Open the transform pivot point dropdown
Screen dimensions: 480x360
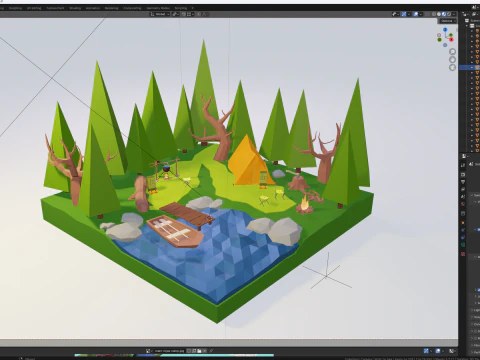pyautogui.click(x=176, y=14)
